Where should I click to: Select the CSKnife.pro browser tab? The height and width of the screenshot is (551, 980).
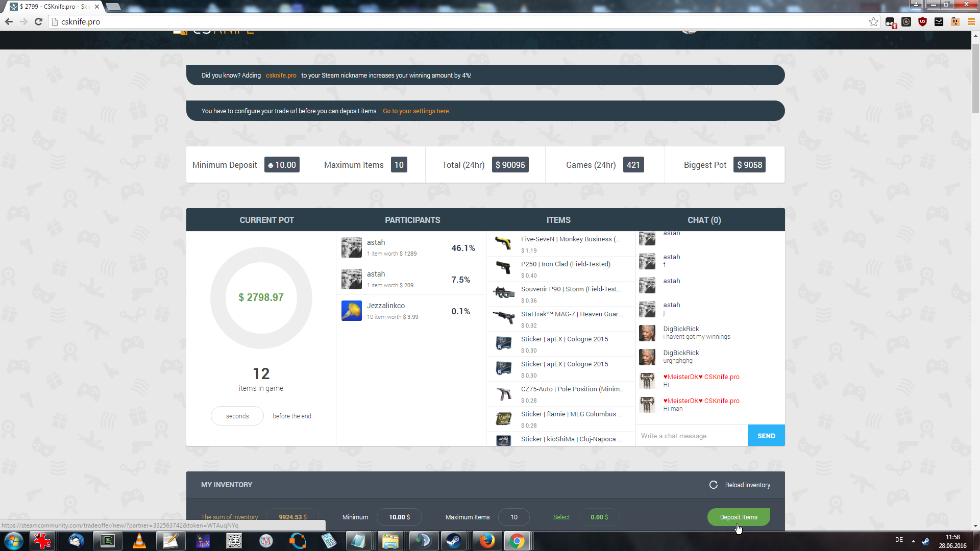(54, 7)
